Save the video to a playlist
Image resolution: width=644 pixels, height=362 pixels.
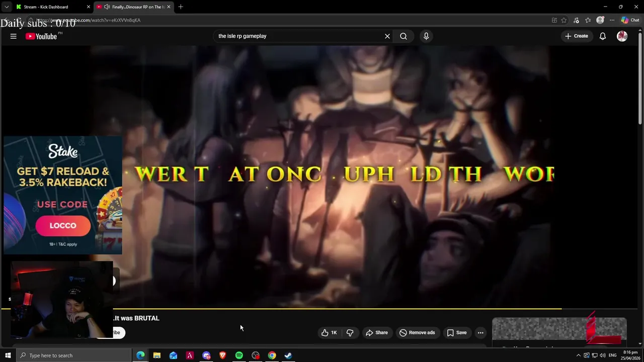457,332
